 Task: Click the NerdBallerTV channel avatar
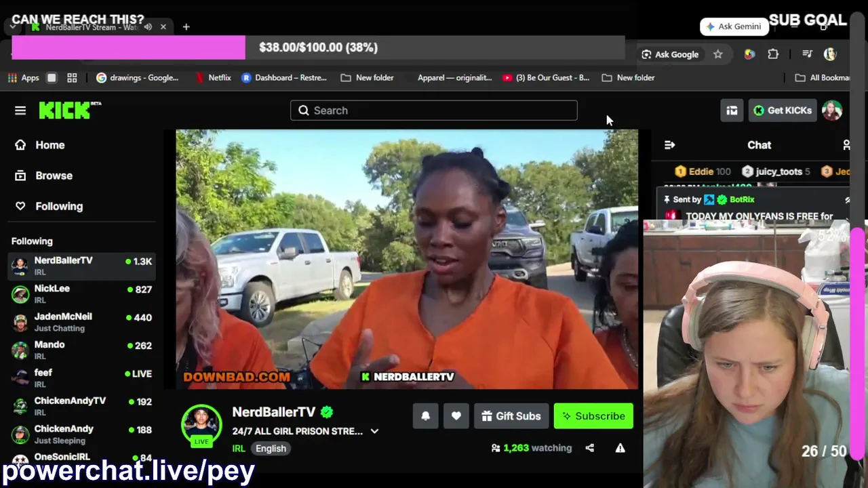[x=201, y=425]
